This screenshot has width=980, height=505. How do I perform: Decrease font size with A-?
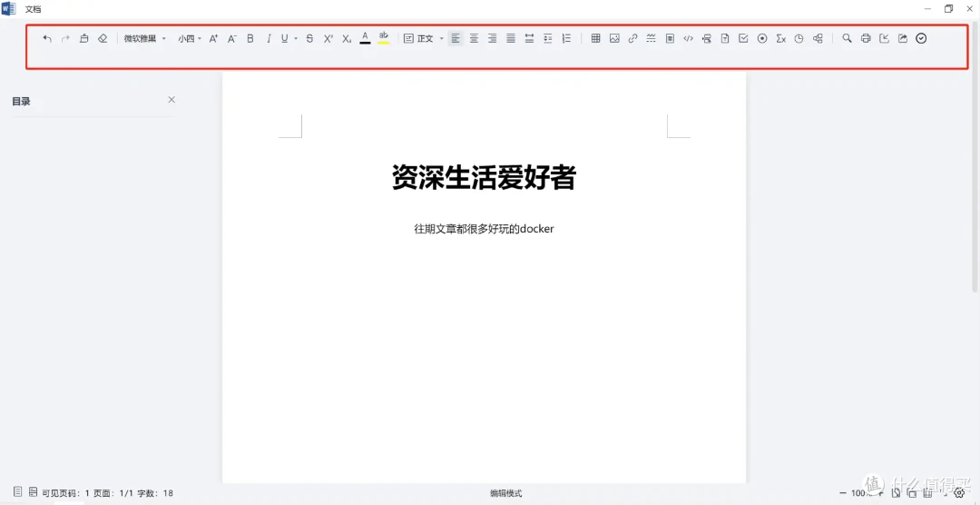point(232,39)
